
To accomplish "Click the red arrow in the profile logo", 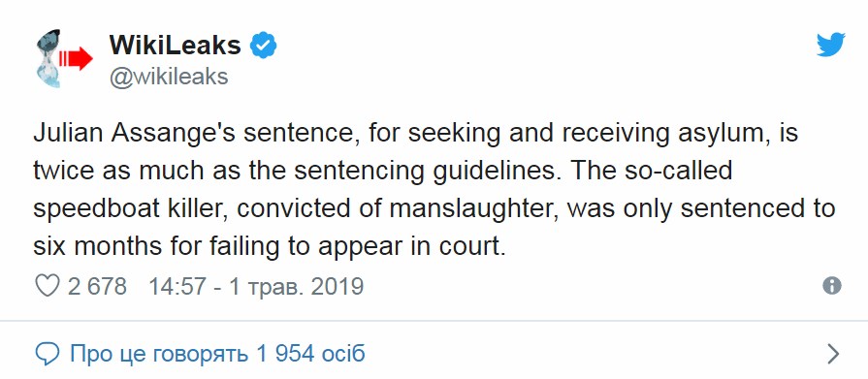I will (76, 58).
